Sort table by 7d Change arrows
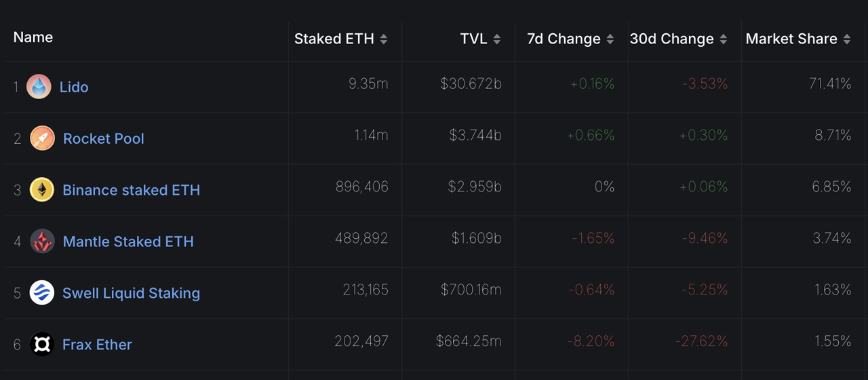The image size is (868, 380). pyautogui.click(x=610, y=39)
